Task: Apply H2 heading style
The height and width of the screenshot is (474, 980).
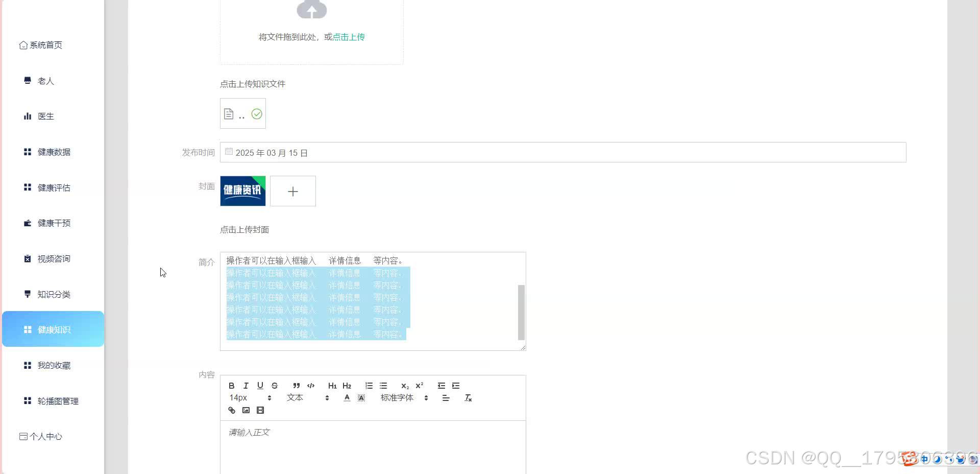Action: pyautogui.click(x=347, y=386)
